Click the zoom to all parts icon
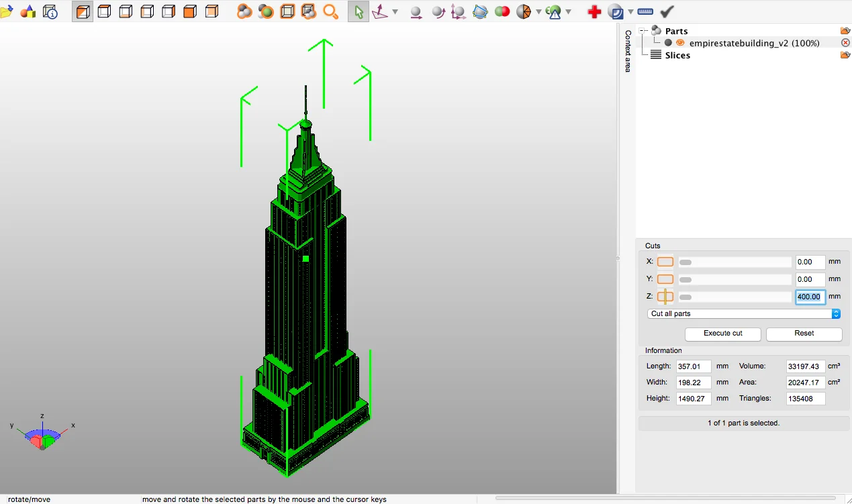852x504 pixels. click(x=244, y=11)
